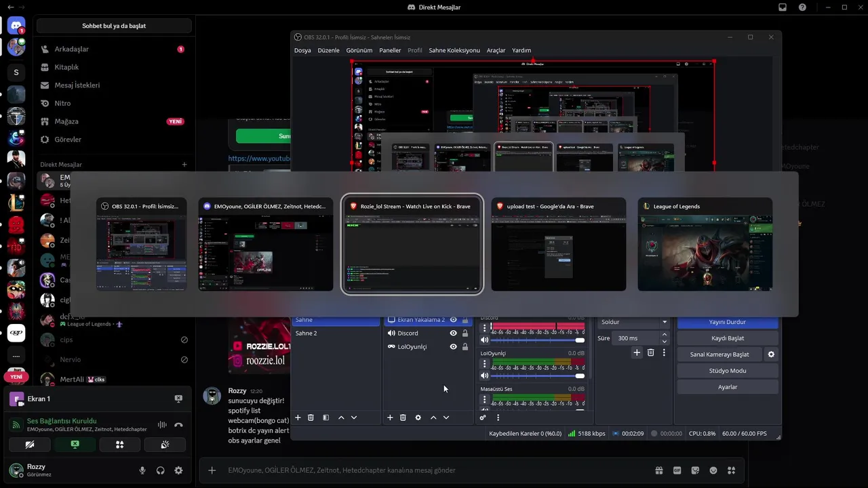Open Araçlar menu in OBS
This screenshot has width=868, height=488.
tap(496, 50)
